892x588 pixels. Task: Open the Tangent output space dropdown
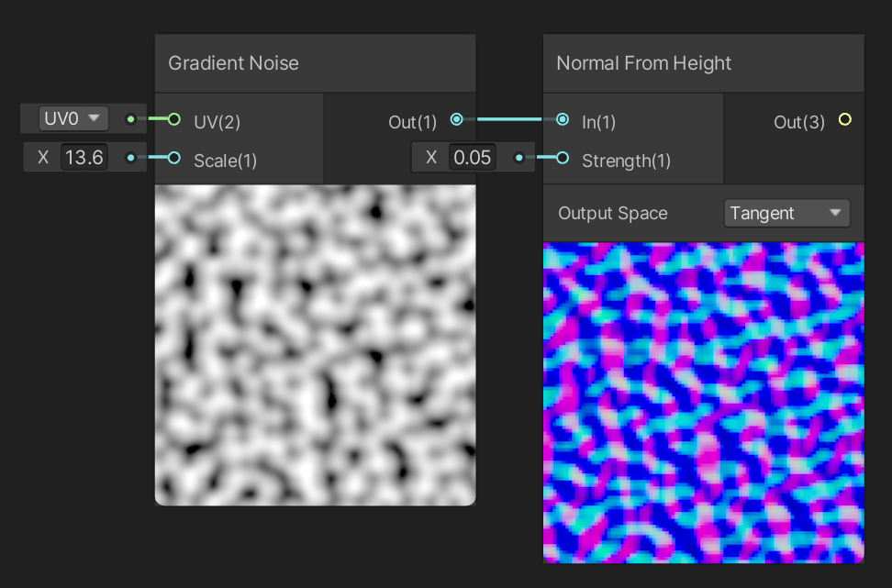tap(786, 213)
